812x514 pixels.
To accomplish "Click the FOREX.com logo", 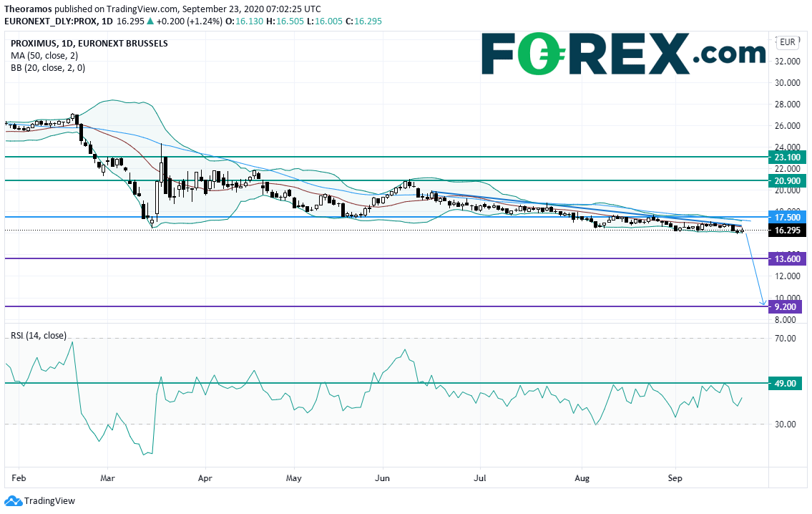I will 623,54.
